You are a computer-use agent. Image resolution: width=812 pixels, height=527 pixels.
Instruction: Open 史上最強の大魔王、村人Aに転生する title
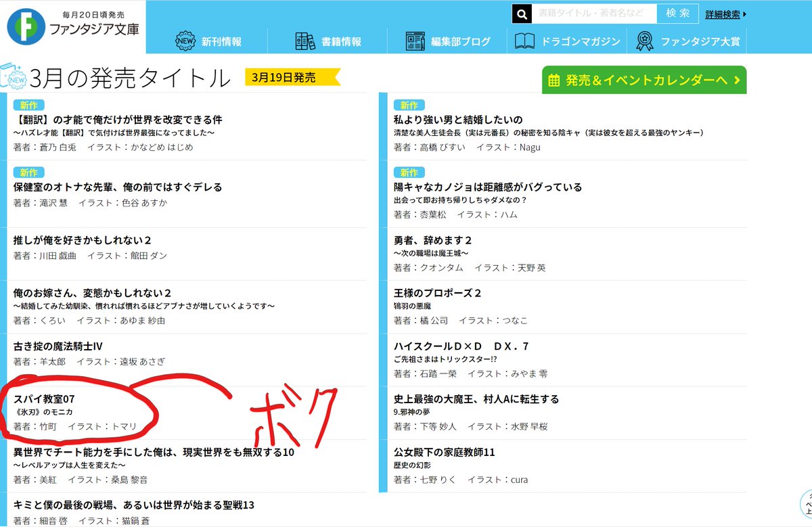(476, 399)
